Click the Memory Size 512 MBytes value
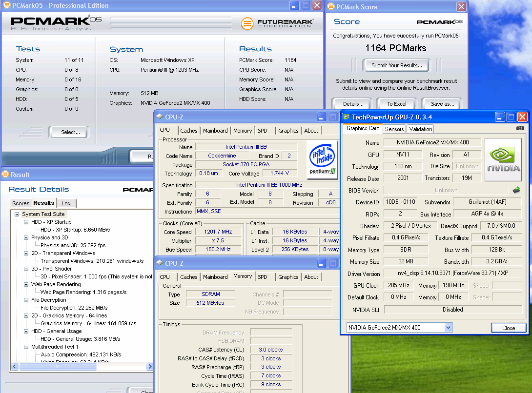532x393 pixels. (210, 303)
